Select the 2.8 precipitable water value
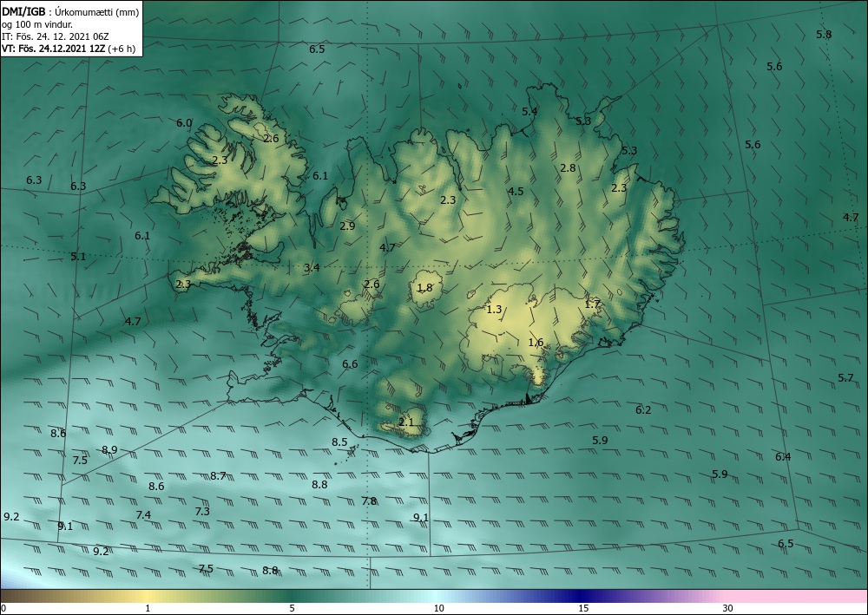This screenshot has width=868, height=615. (568, 167)
